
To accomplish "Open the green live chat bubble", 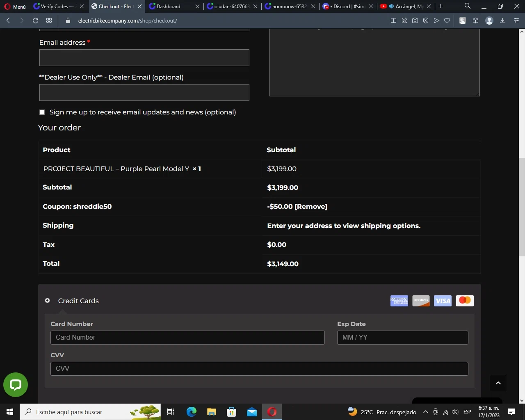I will click(x=16, y=385).
